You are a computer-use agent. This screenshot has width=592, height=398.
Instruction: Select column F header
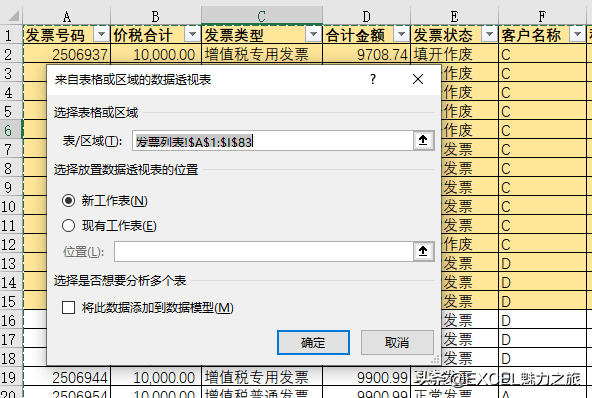(542, 16)
